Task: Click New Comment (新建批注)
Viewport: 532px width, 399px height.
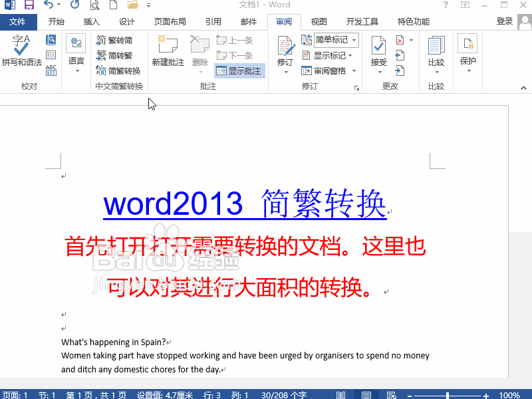Action: [168, 51]
